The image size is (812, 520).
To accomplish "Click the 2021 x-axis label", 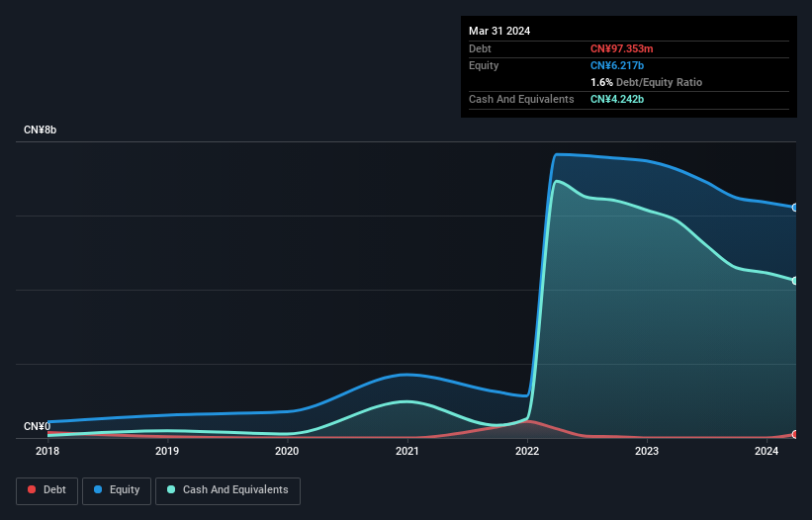I will coord(407,451).
